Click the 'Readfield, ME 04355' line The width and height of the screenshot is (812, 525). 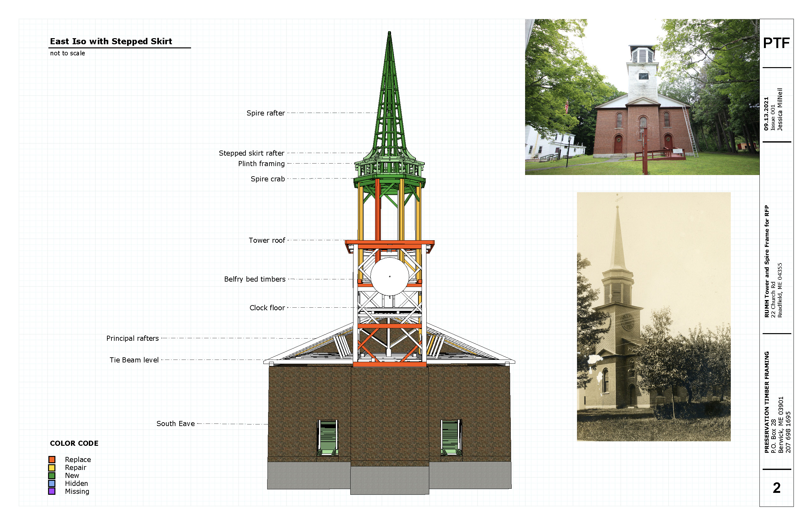780,290
